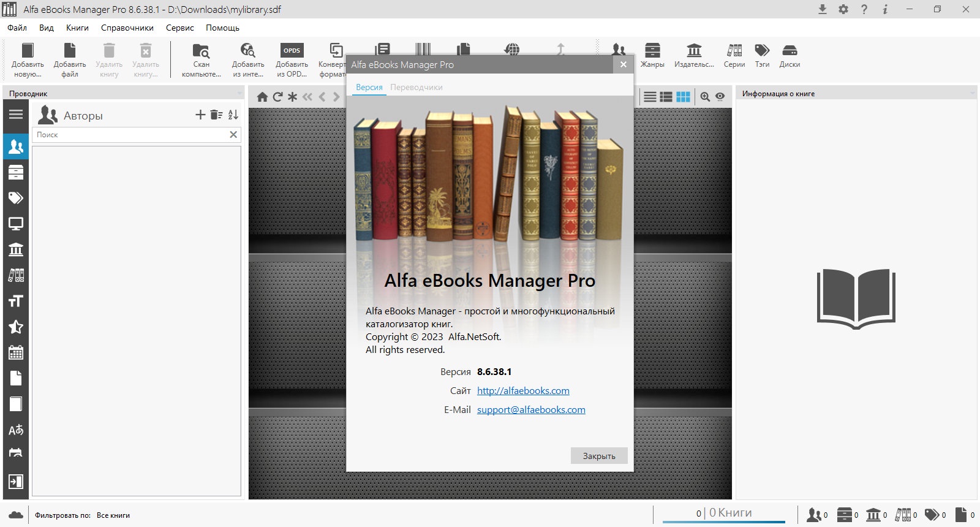
Task: Select the calendar icon in sidebar
Action: [x=16, y=352]
